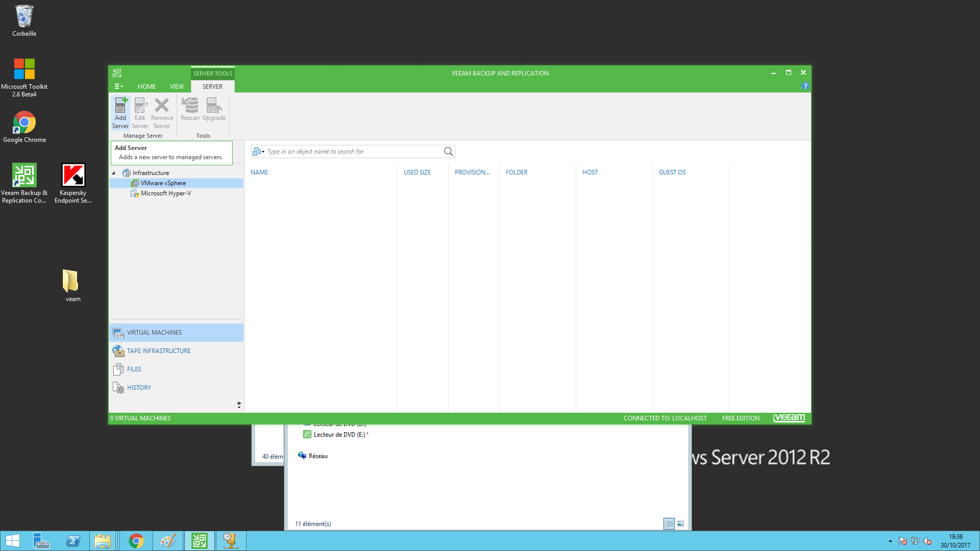The width and height of the screenshot is (980, 551).
Task: Sort by the GUEST OS column
Action: [672, 172]
